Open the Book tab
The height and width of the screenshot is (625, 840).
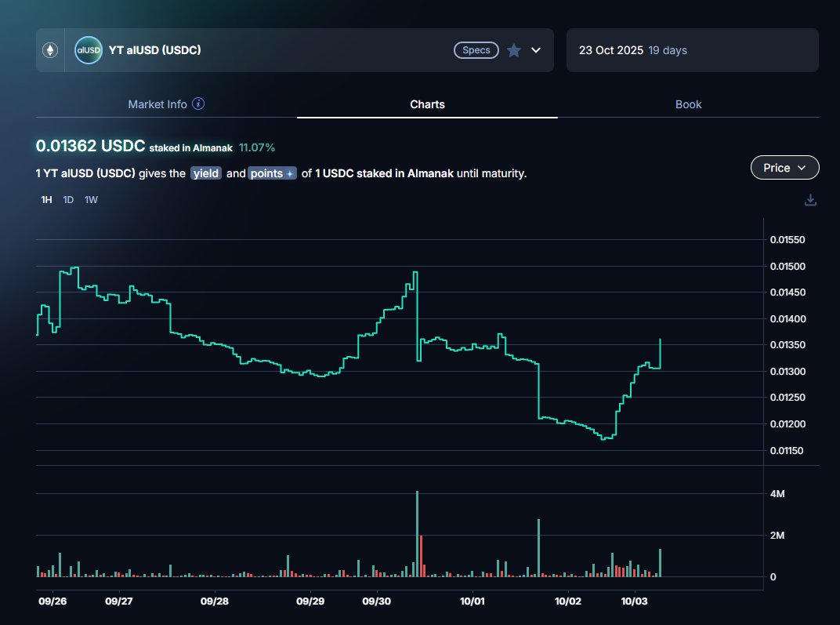688,104
